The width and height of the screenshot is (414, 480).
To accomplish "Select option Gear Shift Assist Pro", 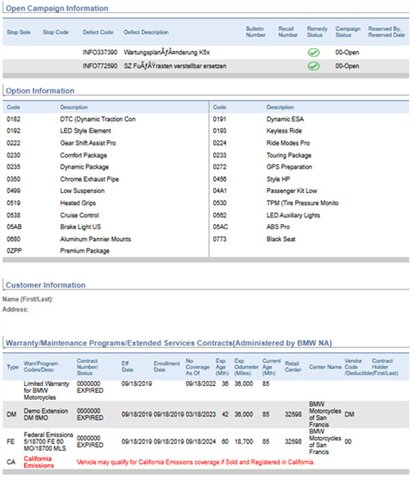I will point(88,143).
